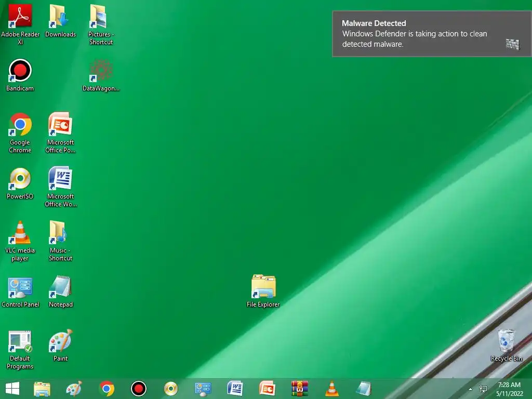The width and height of the screenshot is (532, 399).
Task: Select VLC media player desktop icon
Action: pos(20,241)
